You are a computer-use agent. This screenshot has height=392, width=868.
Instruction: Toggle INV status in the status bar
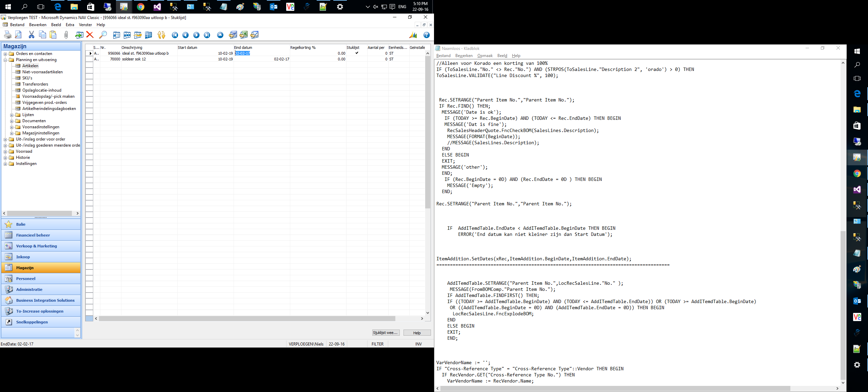(x=418, y=344)
